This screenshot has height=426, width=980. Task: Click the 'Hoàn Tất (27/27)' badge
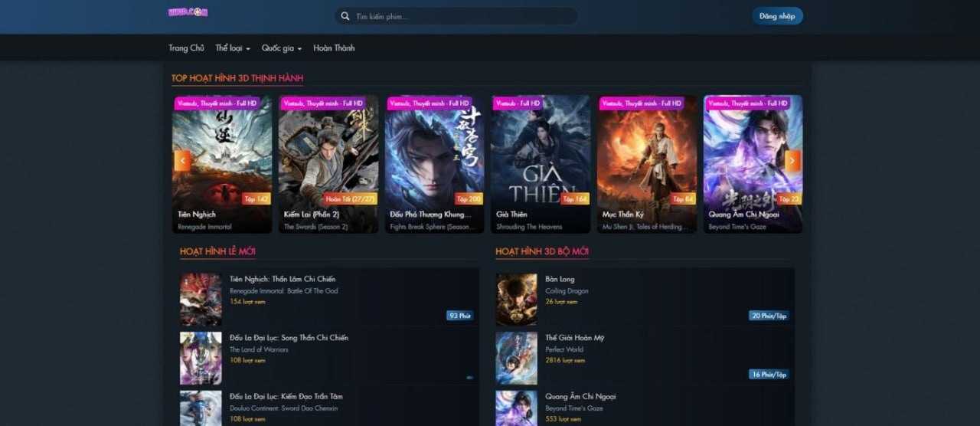350,199
